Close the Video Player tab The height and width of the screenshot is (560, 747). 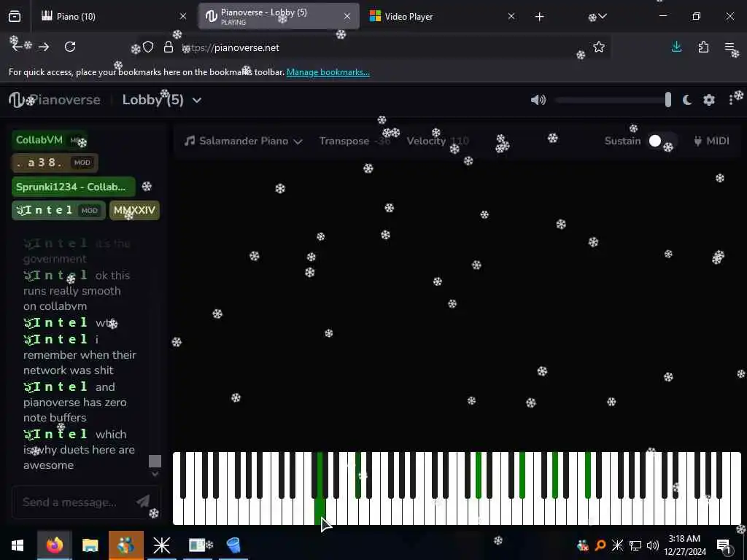point(511,17)
